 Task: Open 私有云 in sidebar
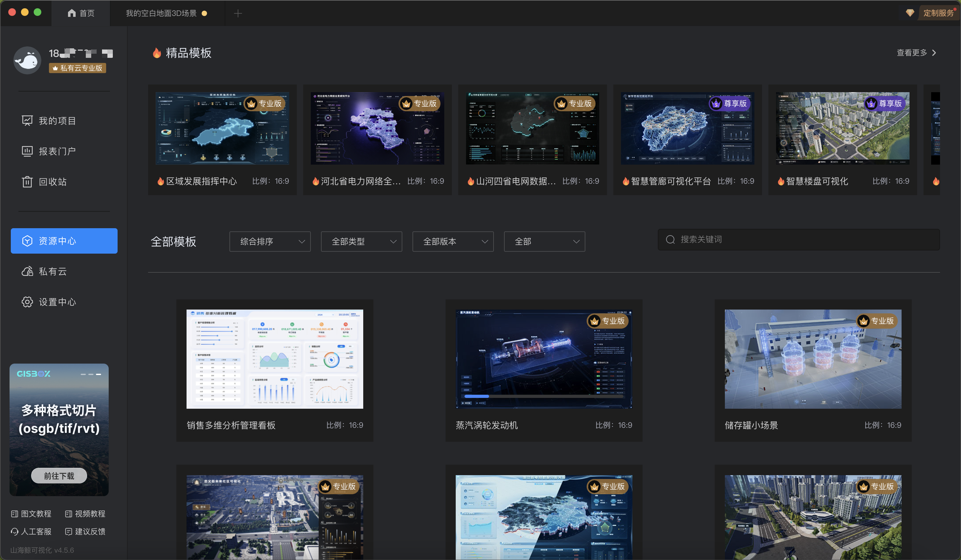tap(64, 271)
